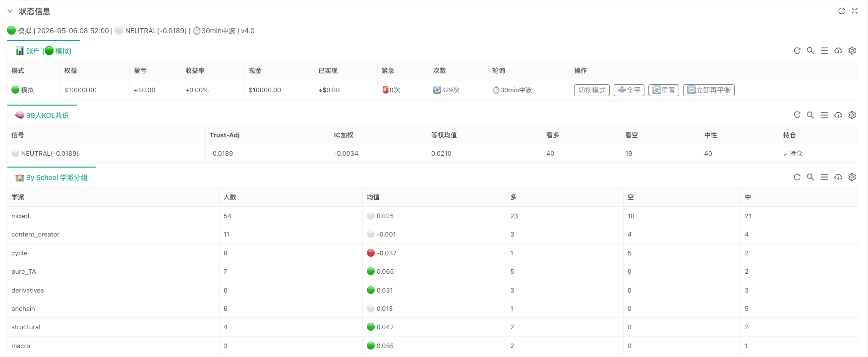Click the onchain row label

point(23,308)
